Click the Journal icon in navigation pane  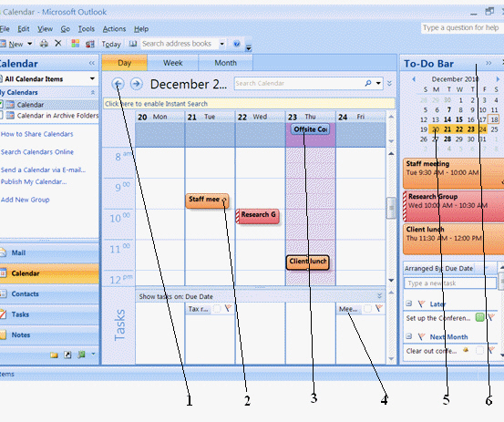[81, 355]
